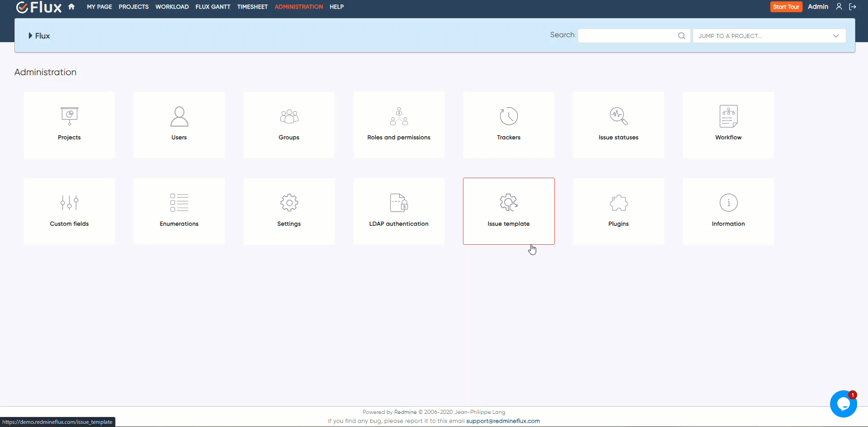Viewport: 868px width, 427px height.
Task: Click the Admin username link
Action: pyautogui.click(x=818, y=6)
